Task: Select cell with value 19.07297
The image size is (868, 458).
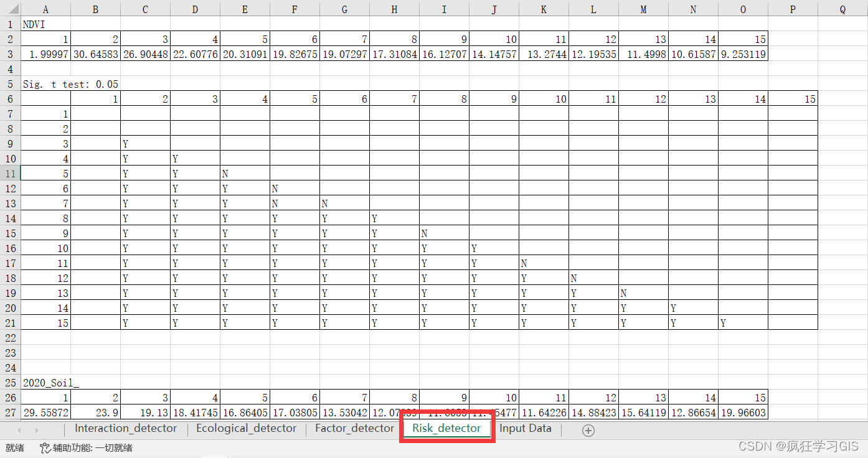Action: coord(345,54)
